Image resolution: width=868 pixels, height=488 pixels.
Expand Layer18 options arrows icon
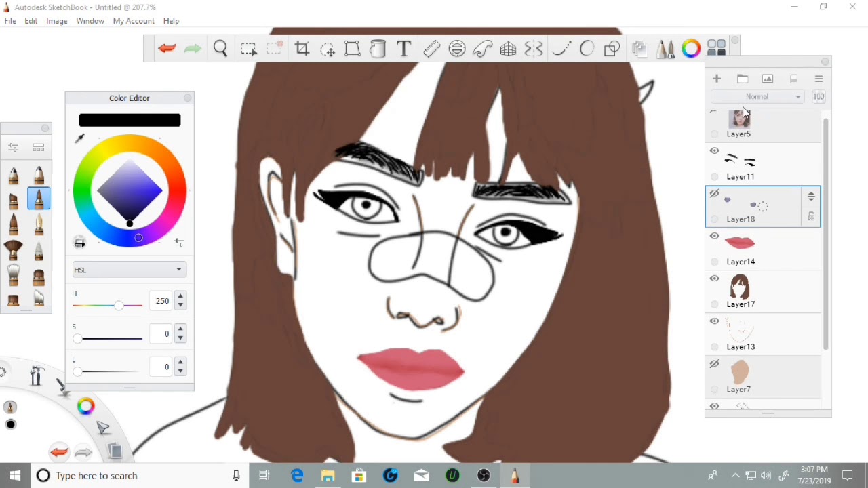811,197
